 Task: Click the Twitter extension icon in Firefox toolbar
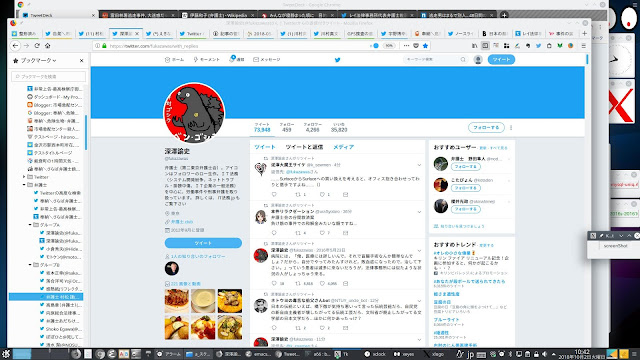point(538,46)
